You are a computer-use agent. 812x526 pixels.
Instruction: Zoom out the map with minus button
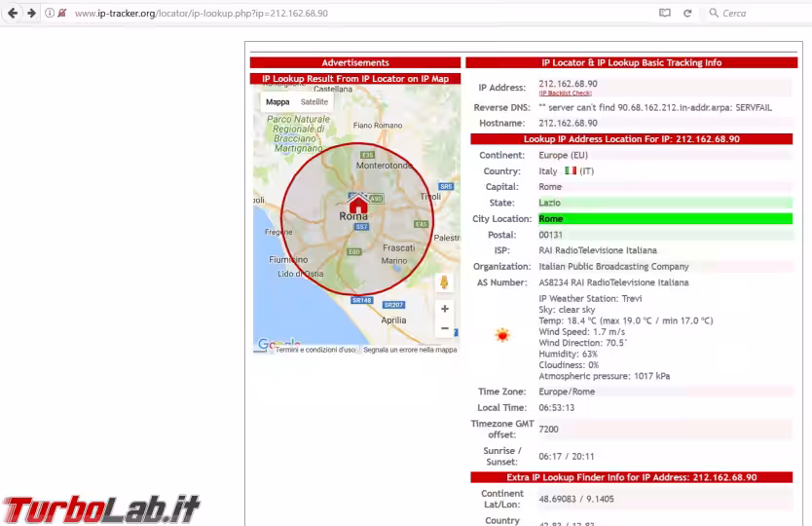coord(444,328)
